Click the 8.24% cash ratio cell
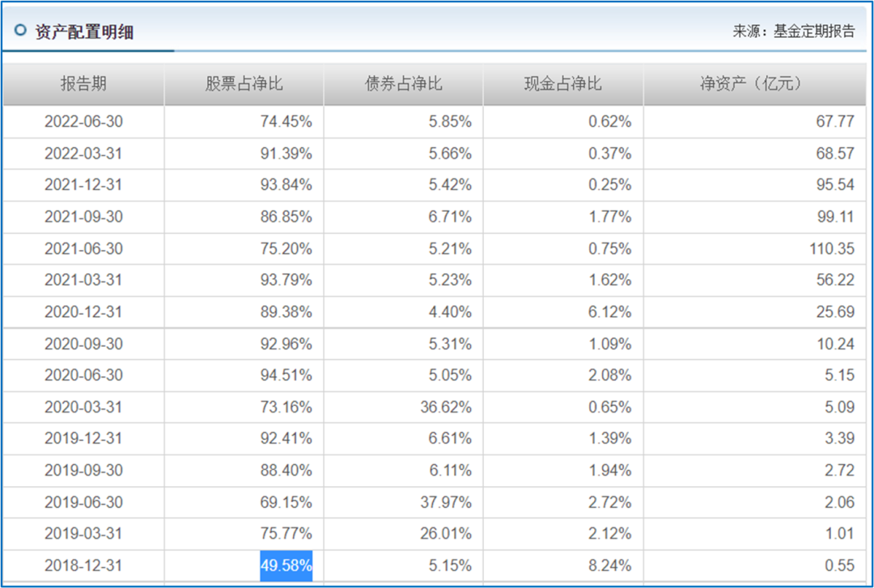This screenshot has height=588, width=874. (610, 565)
